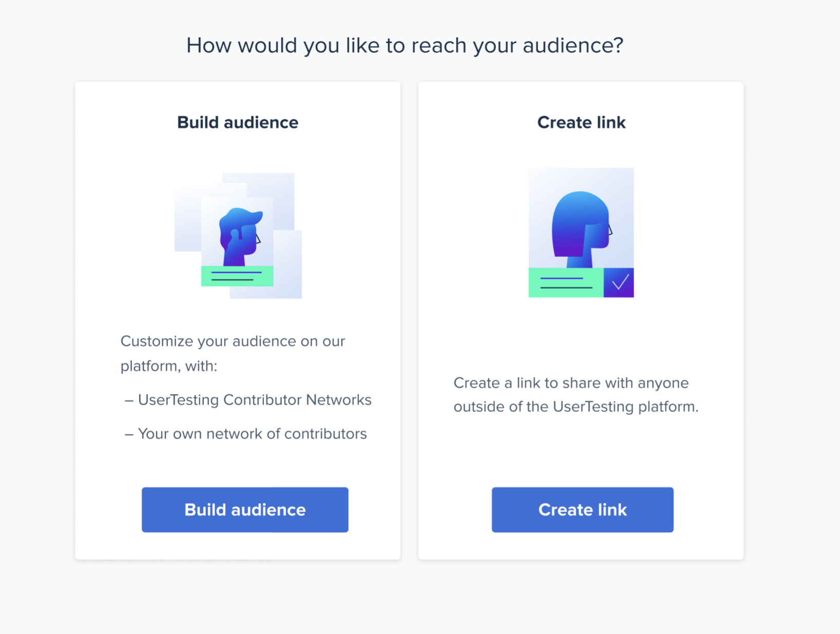Click the green name tag under male profile
Viewport: 840px width, 634px height.
coord(237,276)
